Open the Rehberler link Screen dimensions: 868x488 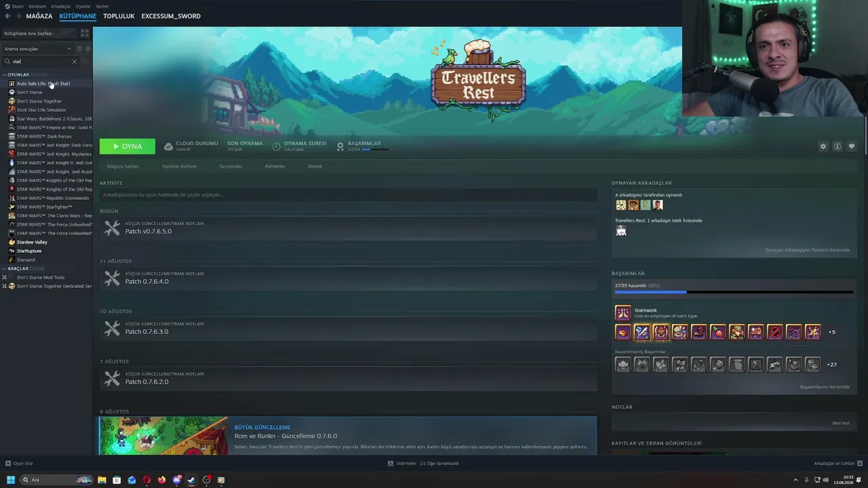tap(275, 166)
